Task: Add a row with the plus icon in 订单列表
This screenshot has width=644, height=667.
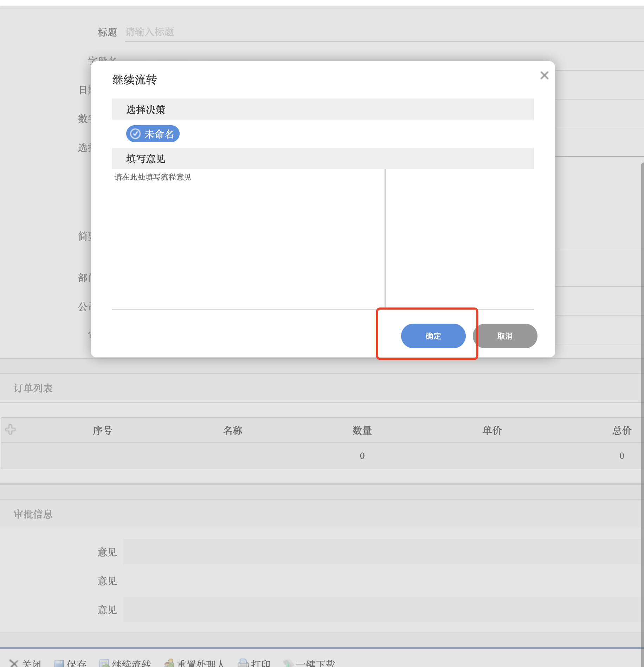Action: point(10,430)
